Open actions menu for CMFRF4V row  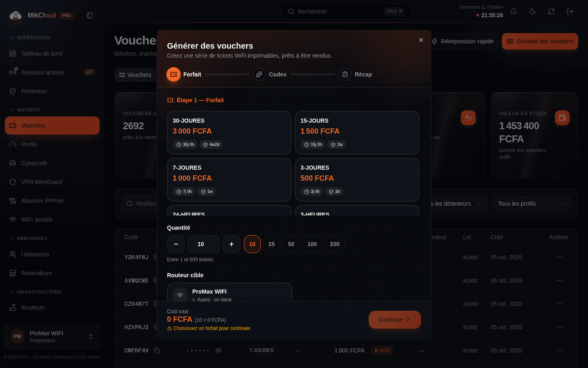coord(560,350)
